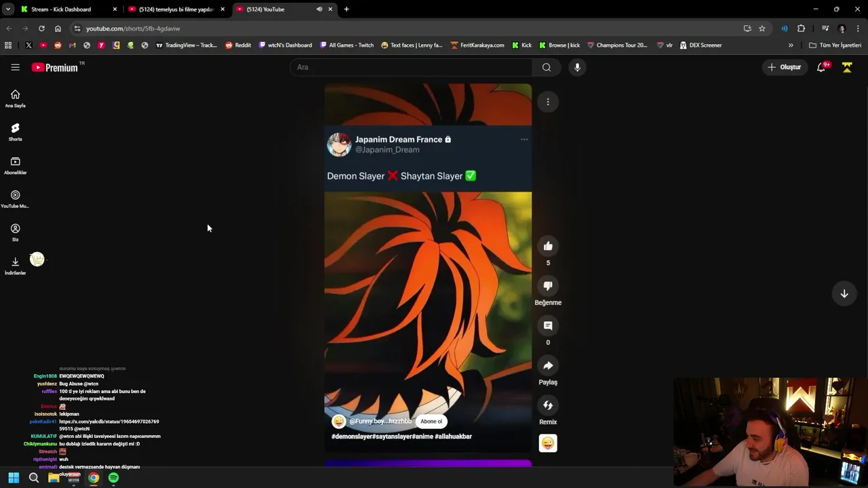The image size is (868, 488).
Task: Open the Oluştur create button
Action: pyautogui.click(x=784, y=67)
